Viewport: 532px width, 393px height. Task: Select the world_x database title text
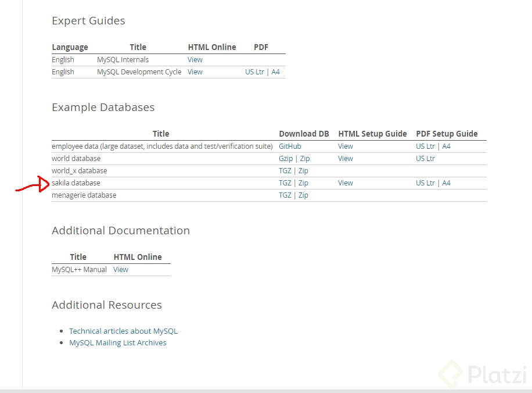[80, 171]
